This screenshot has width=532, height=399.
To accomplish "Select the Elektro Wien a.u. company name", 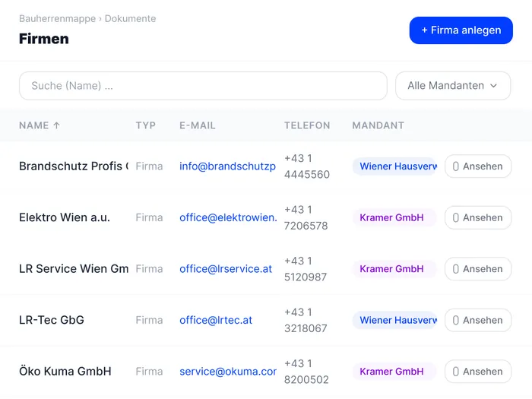I will click(x=65, y=217).
